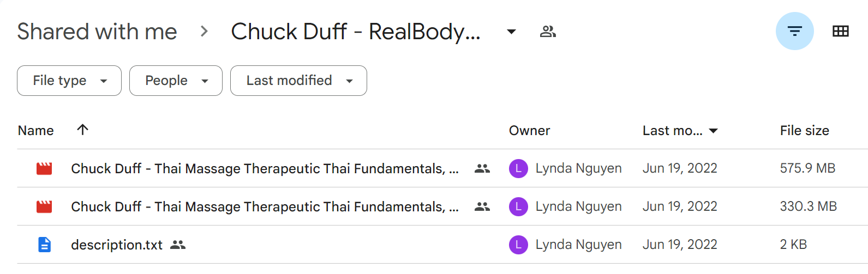
Task: Reverse sort direction with the Name arrow
Action: 82,130
